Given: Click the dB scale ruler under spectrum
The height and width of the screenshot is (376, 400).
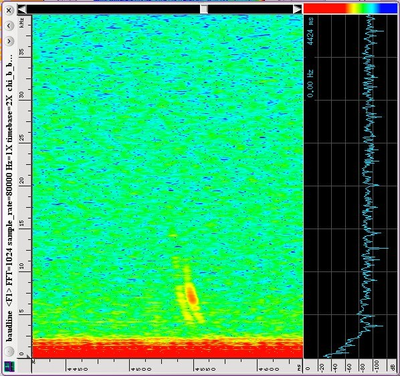Looking at the screenshot, I should pos(351,366).
